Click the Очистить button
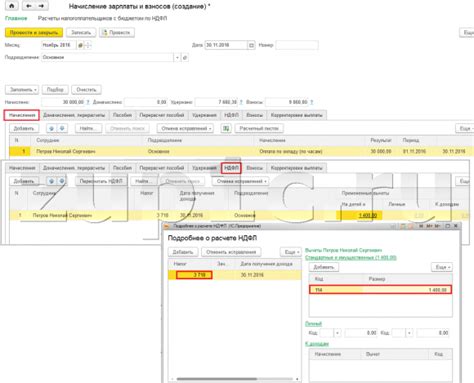 pyautogui.click(x=86, y=90)
